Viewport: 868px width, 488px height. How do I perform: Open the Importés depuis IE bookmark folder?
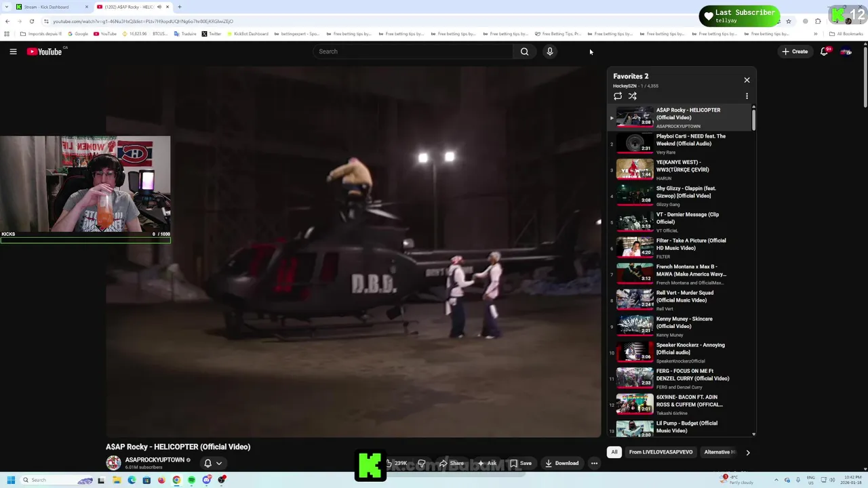click(41, 33)
